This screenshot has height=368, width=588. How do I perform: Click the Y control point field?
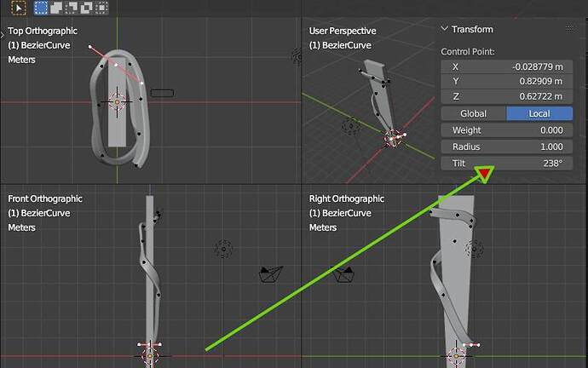coord(507,81)
